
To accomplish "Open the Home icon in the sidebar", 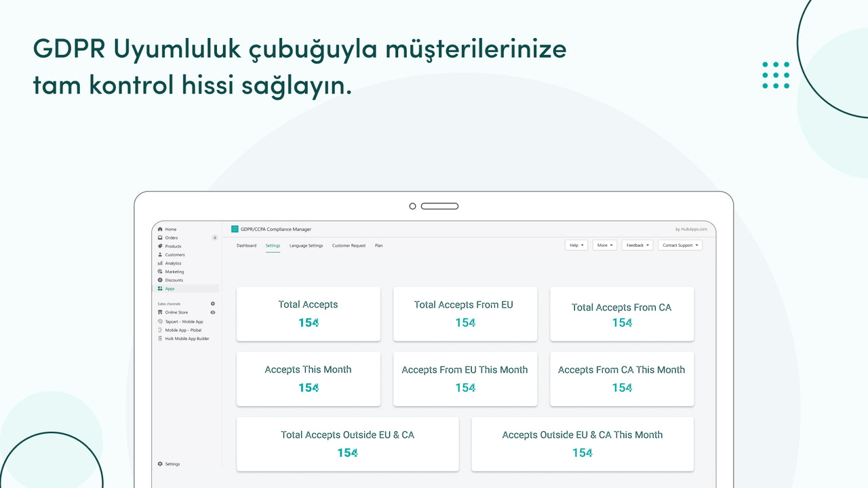I will [160, 230].
